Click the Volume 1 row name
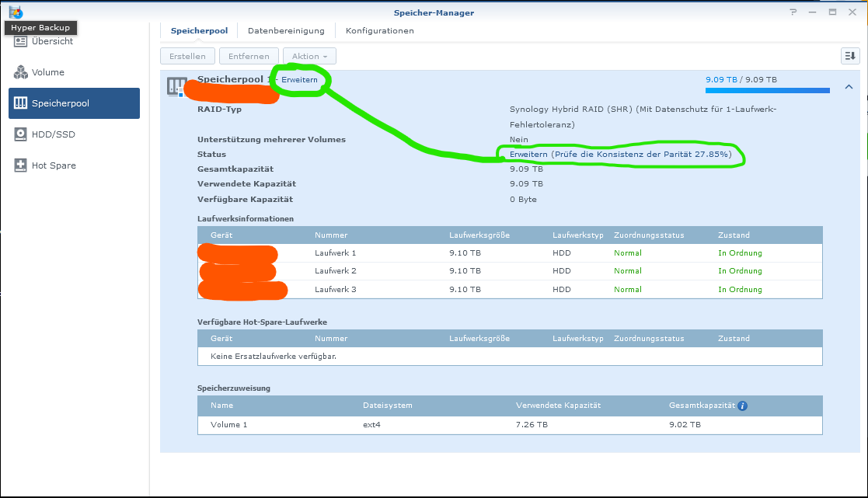The image size is (868, 498). tap(228, 424)
